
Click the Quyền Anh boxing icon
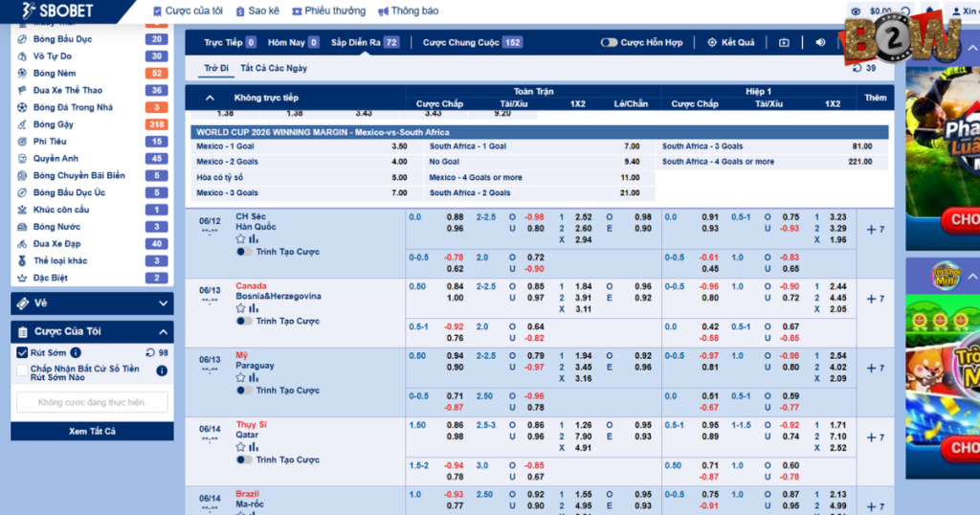pos(22,158)
